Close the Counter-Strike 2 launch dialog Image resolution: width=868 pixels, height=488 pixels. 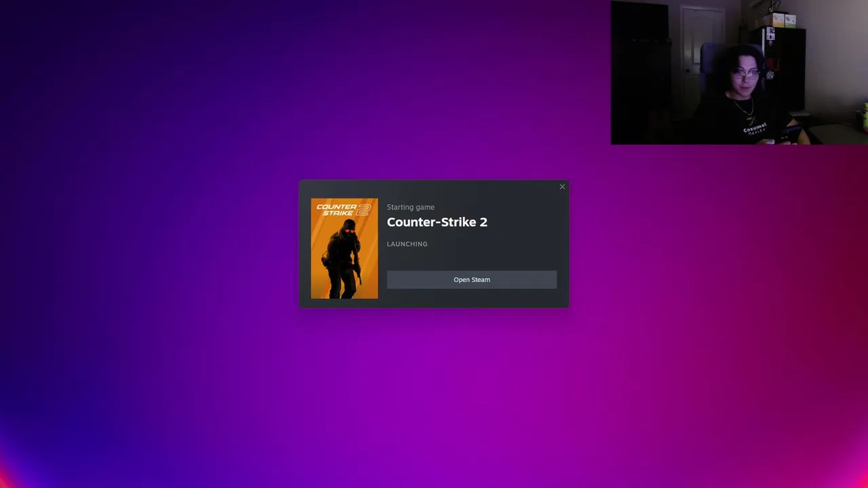562,186
